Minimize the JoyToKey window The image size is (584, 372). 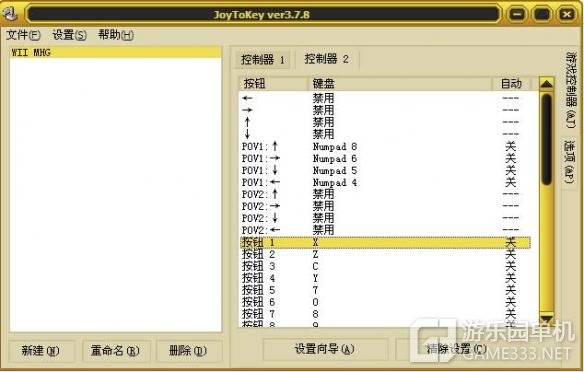[x=517, y=15]
